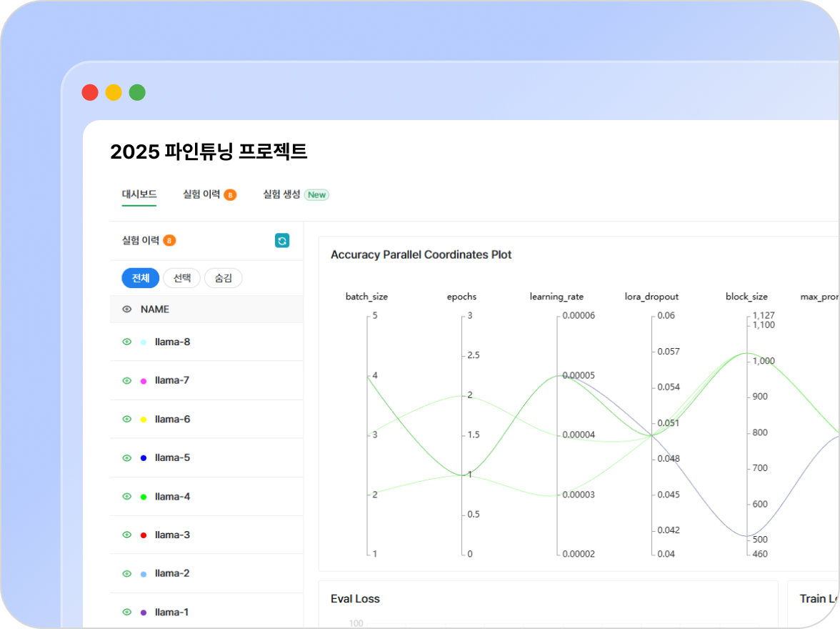Switch to the 대시보드 tab

coord(139,194)
